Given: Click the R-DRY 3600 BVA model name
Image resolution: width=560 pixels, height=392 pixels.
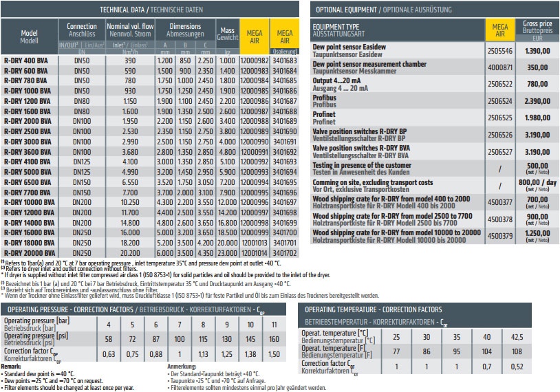Looking at the screenshot, I should pos(28,152).
